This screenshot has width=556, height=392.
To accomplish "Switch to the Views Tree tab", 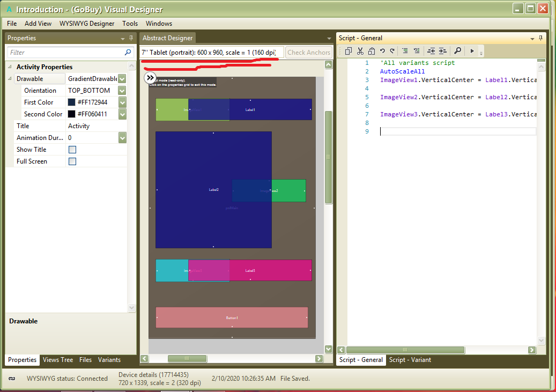I will pyautogui.click(x=58, y=360).
